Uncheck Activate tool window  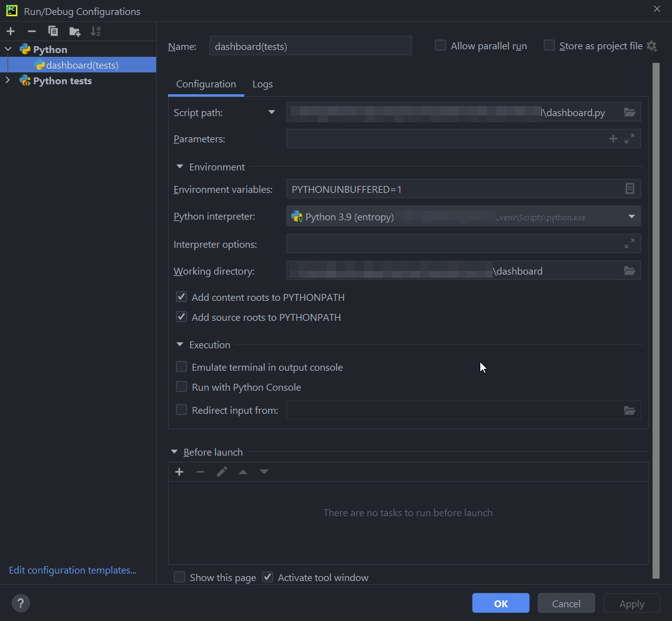point(267,577)
